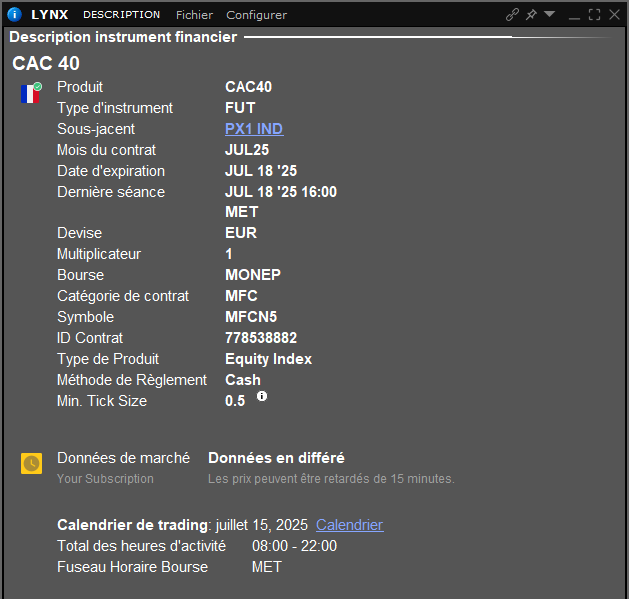The width and height of the screenshot is (629, 599).
Task: Open the Configurer menu
Action: (x=256, y=15)
